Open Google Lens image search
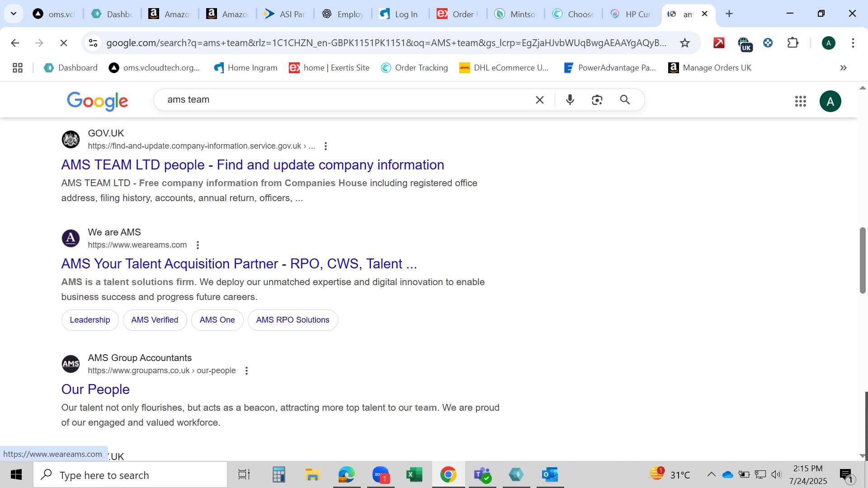This screenshot has height=488, width=868. point(597,100)
